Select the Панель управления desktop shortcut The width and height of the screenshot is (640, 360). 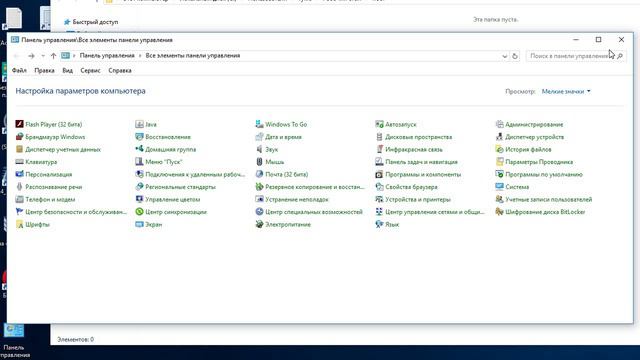(x=14, y=340)
